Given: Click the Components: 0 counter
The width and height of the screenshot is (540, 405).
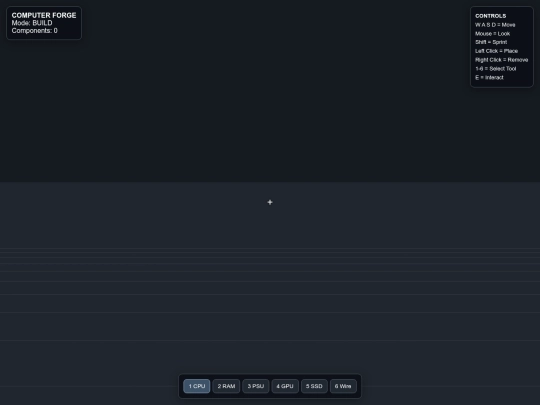Looking at the screenshot, I should (34, 31).
